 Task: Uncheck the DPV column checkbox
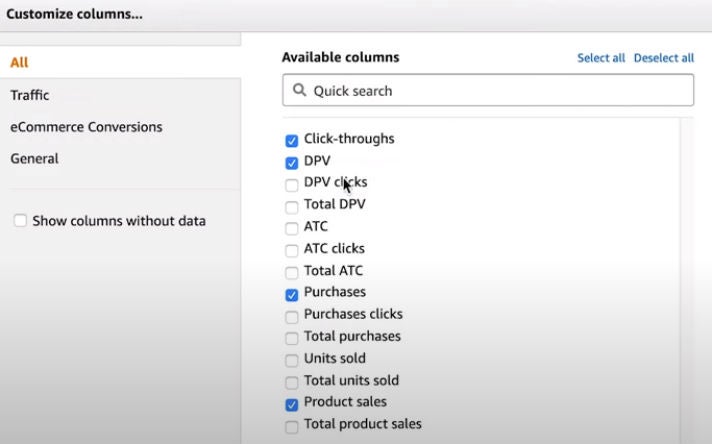pyautogui.click(x=292, y=163)
